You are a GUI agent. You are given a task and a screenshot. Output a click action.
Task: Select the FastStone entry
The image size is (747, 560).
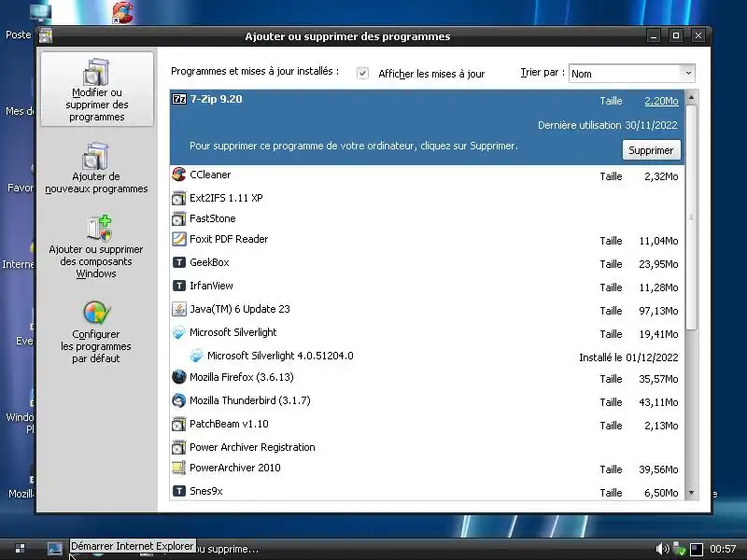coord(428,218)
